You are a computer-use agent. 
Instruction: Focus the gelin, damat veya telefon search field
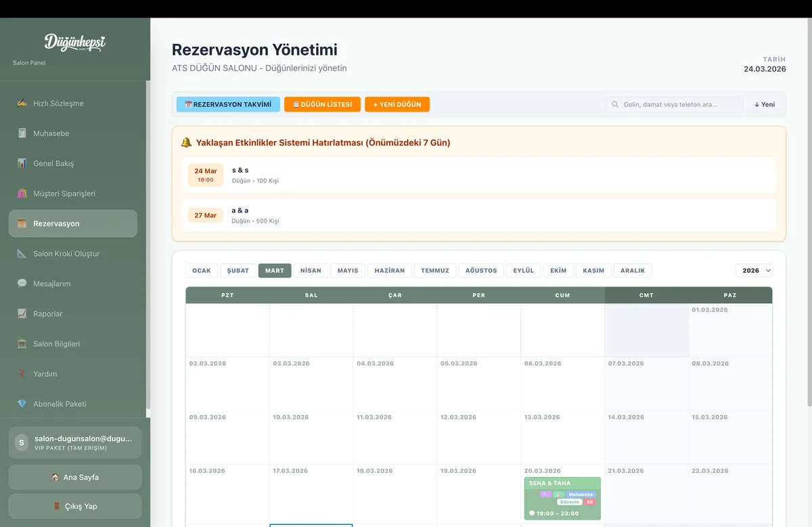coord(675,105)
